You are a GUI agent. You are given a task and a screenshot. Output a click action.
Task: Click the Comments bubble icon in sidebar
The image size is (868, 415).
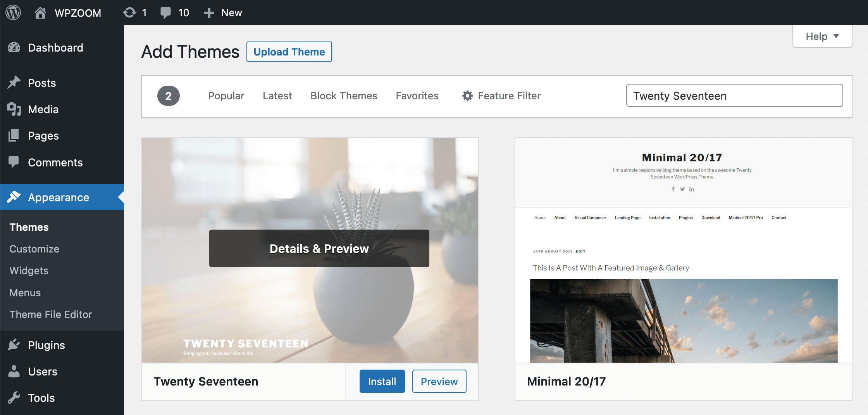pos(14,162)
